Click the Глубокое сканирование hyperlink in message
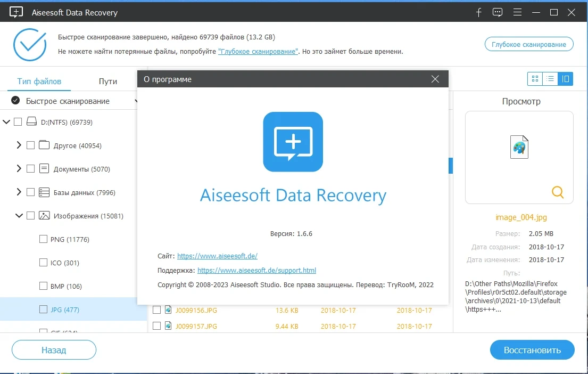This screenshot has width=588, height=374. [x=259, y=52]
